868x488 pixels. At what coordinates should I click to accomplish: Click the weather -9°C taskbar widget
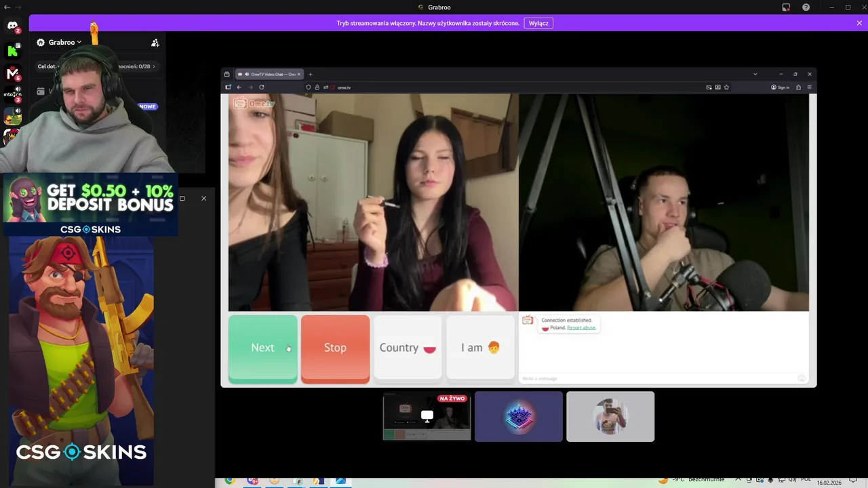[690, 480]
